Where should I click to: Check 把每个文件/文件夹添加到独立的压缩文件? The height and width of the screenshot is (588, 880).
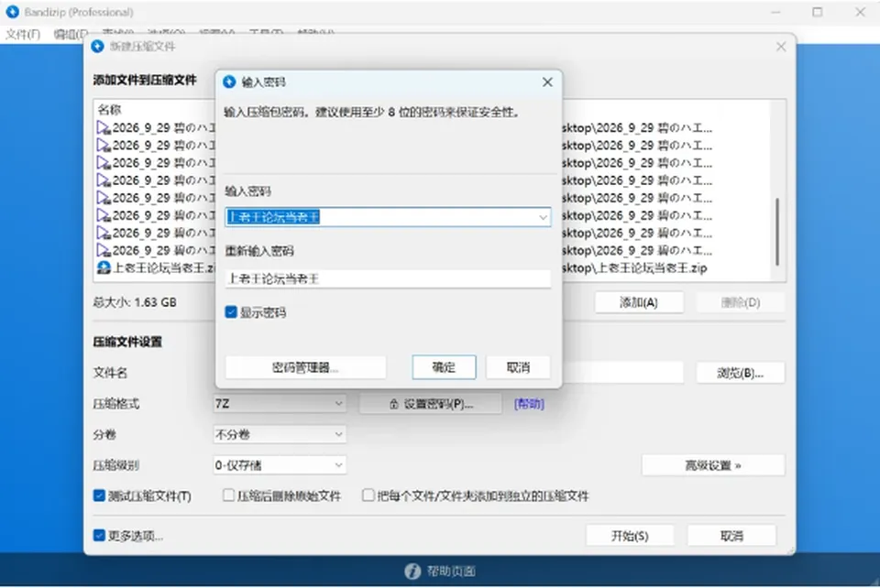368,495
